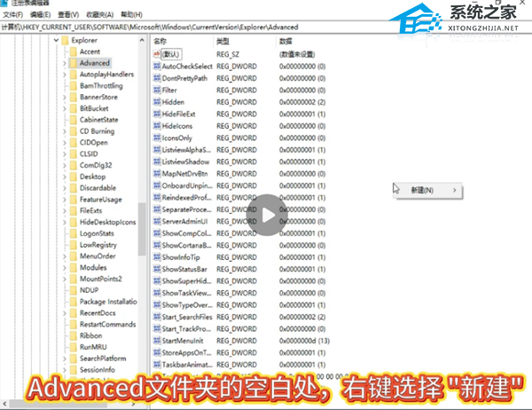
Task: Expand the BannerStore tree node
Action: click(x=65, y=97)
